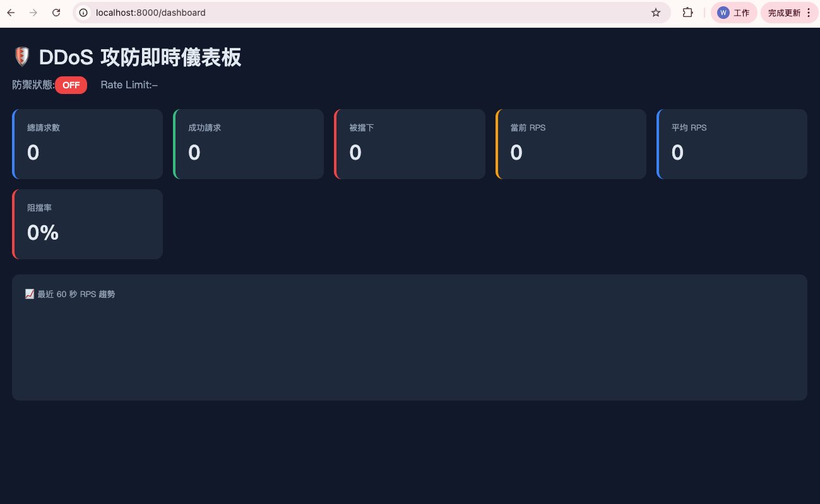Click the shield logo icon
The height and width of the screenshot is (504, 820).
[x=22, y=57]
